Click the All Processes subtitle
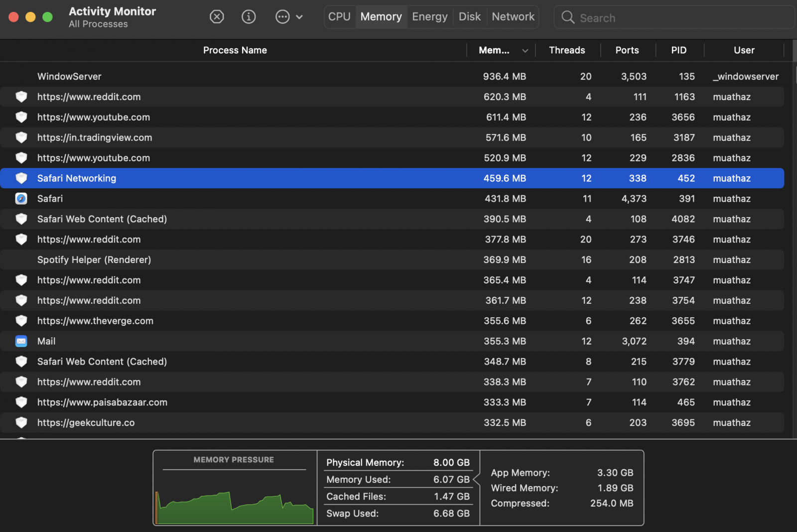The height and width of the screenshot is (532, 797). pyautogui.click(x=98, y=24)
